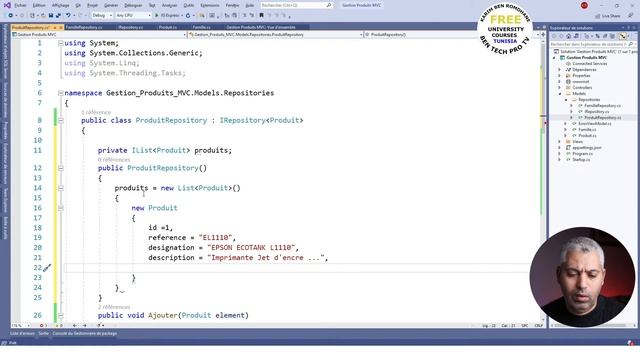Image resolution: width=640 pixels, height=360 pixels.
Task: Click the '1 référence' CodeLens link above class
Action: point(96,112)
